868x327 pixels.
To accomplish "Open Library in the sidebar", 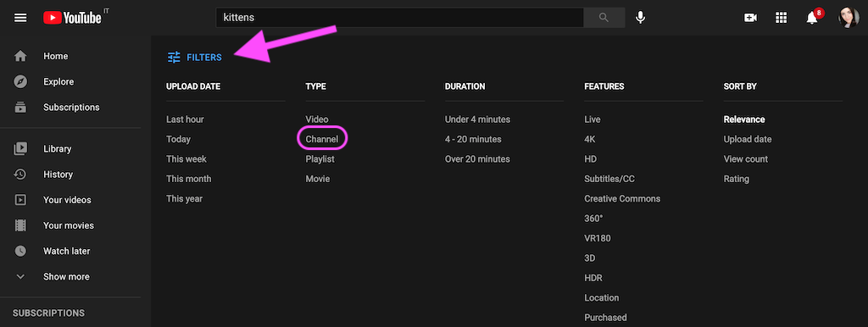I will click(x=58, y=149).
